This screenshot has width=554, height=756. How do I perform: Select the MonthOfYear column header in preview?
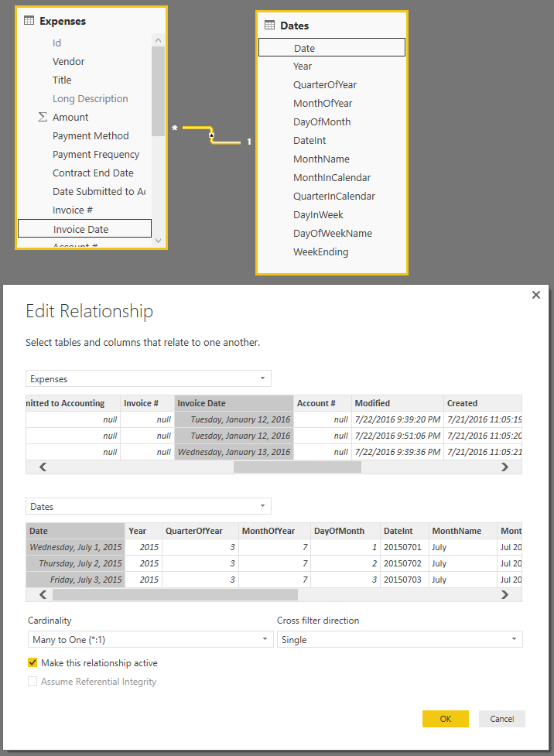pyautogui.click(x=275, y=531)
